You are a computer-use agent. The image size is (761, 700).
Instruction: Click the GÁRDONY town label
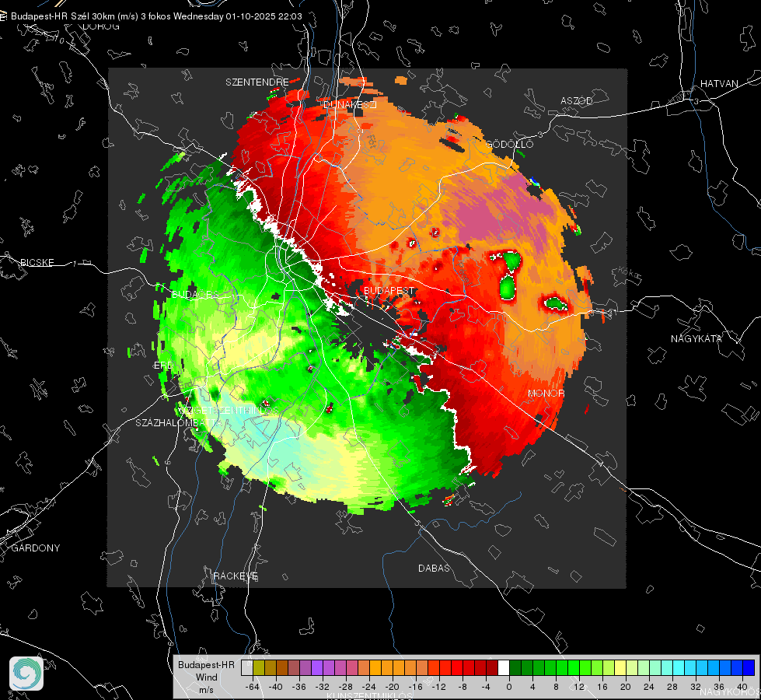36,548
